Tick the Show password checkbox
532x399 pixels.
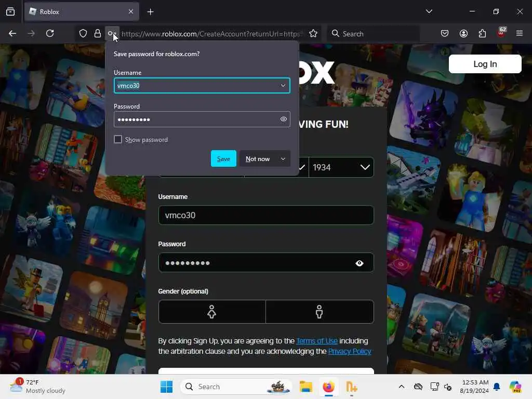coord(118,139)
